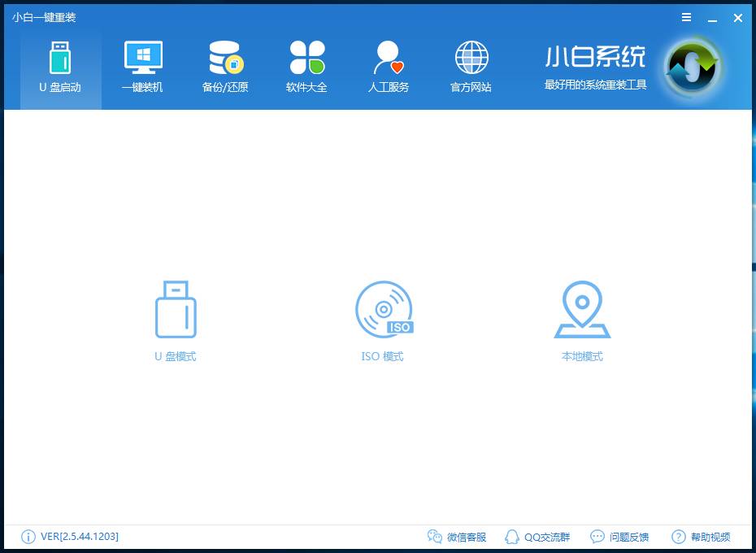
Task: Open the QQ交流群 link
Action: coord(537,537)
